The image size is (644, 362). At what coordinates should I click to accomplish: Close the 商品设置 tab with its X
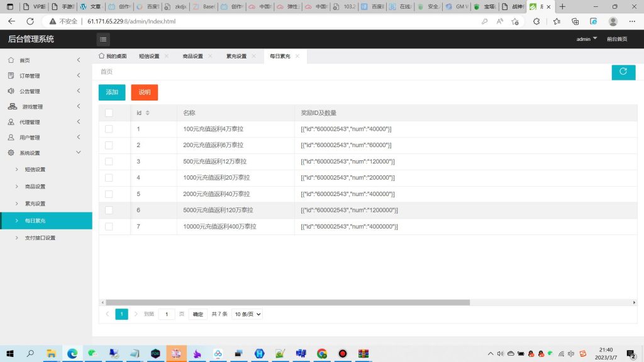click(x=210, y=56)
